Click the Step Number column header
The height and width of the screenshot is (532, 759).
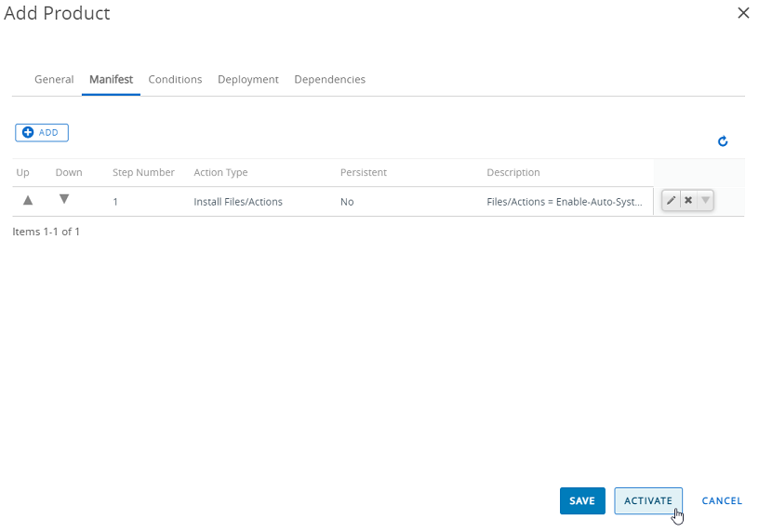coord(143,172)
